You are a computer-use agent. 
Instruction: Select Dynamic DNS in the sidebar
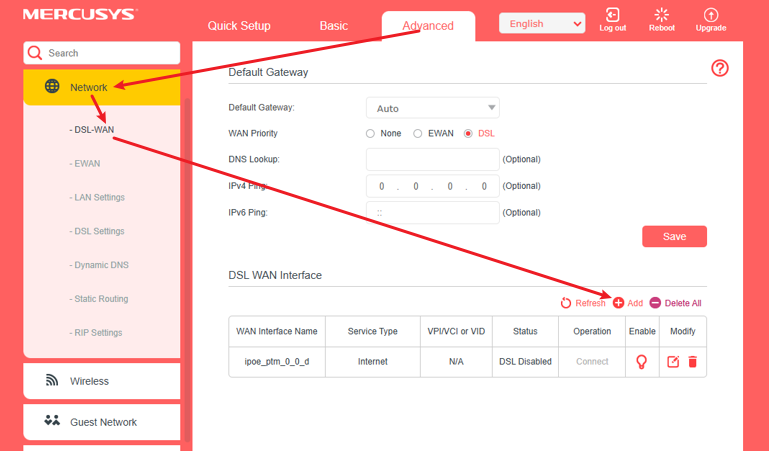pyautogui.click(x=99, y=265)
